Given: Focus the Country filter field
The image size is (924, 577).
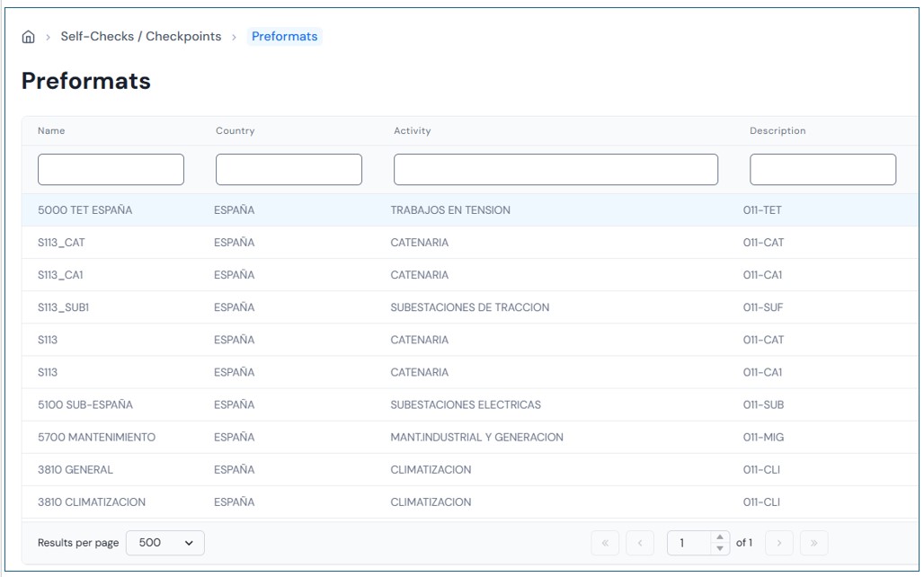Looking at the screenshot, I should tap(289, 170).
